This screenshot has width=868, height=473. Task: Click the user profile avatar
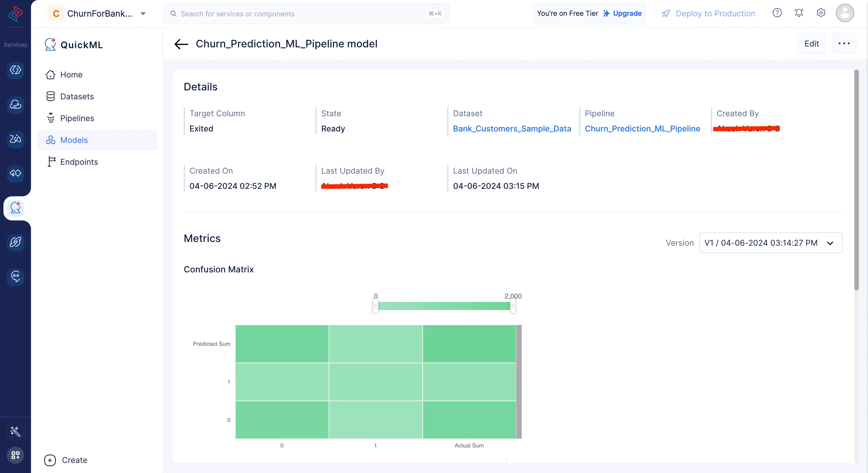(845, 13)
